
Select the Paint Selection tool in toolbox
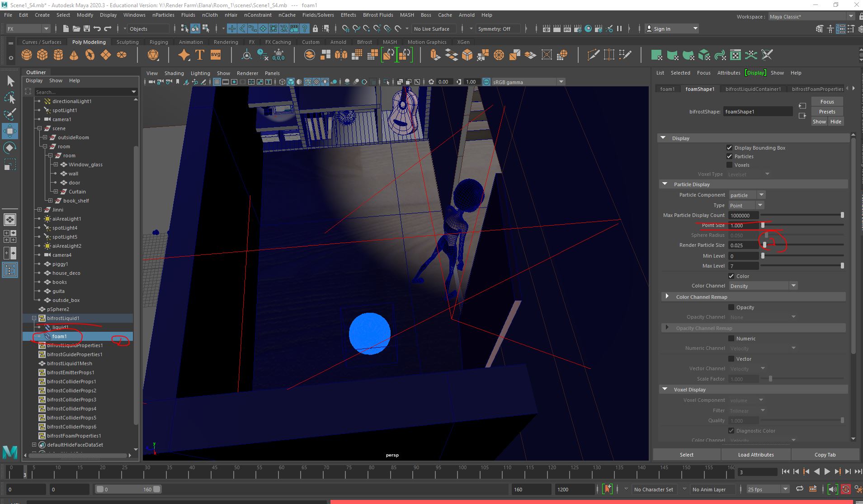[10, 114]
